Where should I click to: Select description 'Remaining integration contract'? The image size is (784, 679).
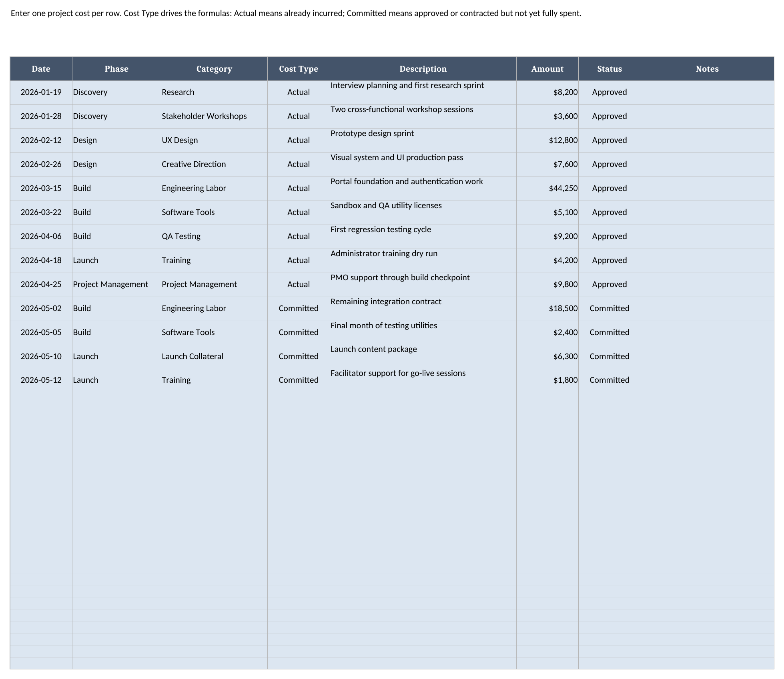(423, 309)
